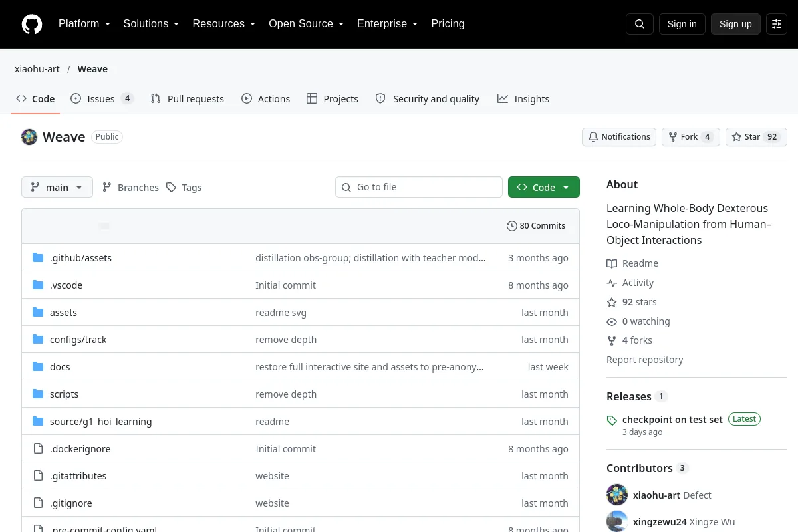Switch to the Issues tab
The width and height of the screenshot is (798, 532).
coord(102,98)
